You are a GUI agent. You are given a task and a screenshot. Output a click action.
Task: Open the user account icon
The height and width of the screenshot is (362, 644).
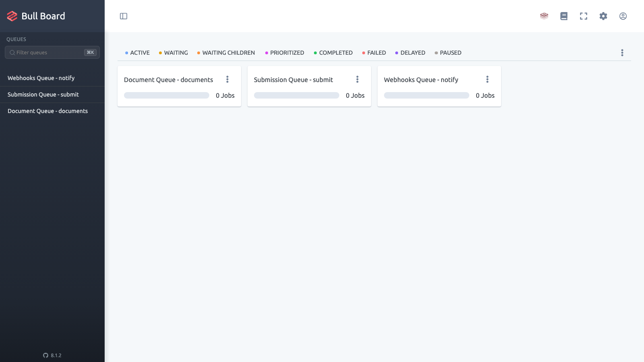tap(623, 16)
